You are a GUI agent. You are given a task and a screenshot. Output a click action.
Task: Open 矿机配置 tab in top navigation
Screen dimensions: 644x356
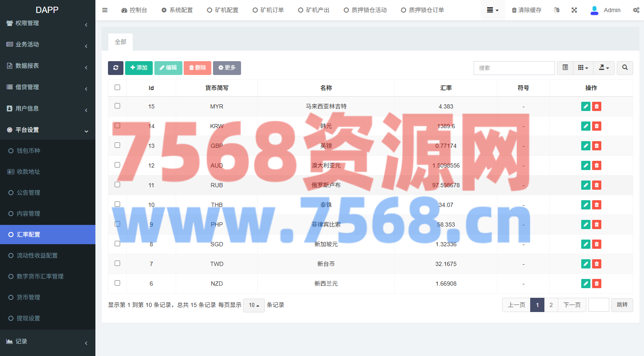click(223, 10)
